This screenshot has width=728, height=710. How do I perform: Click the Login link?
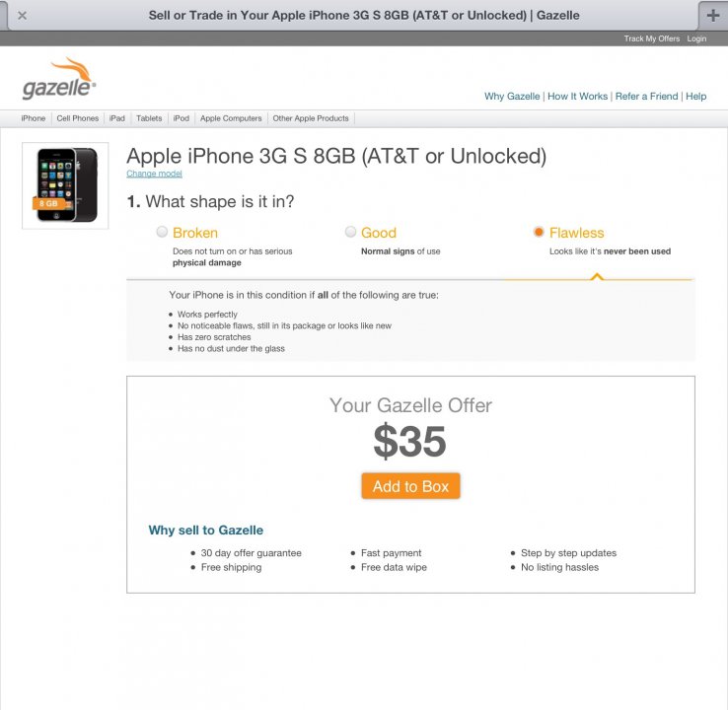[696, 38]
